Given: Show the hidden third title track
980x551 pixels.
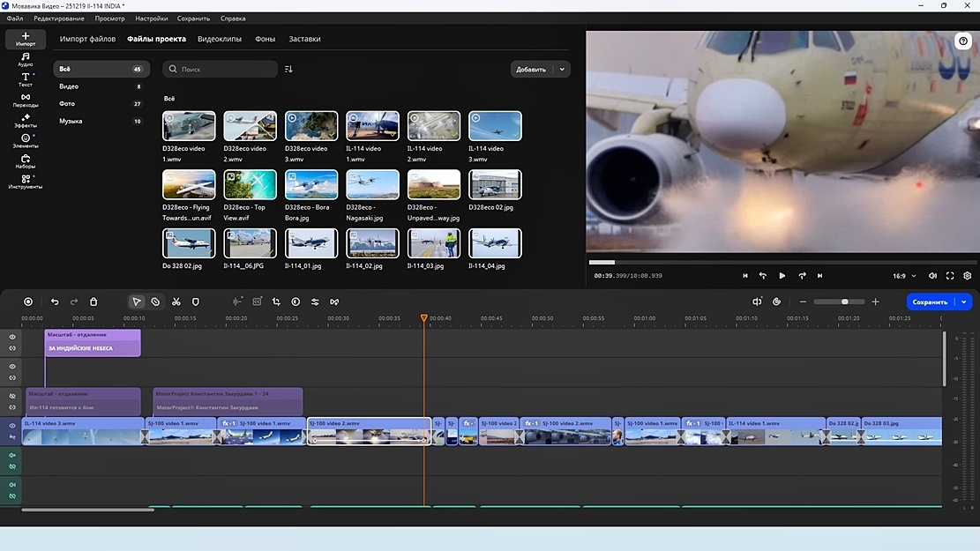Looking at the screenshot, I should (x=12, y=397).
